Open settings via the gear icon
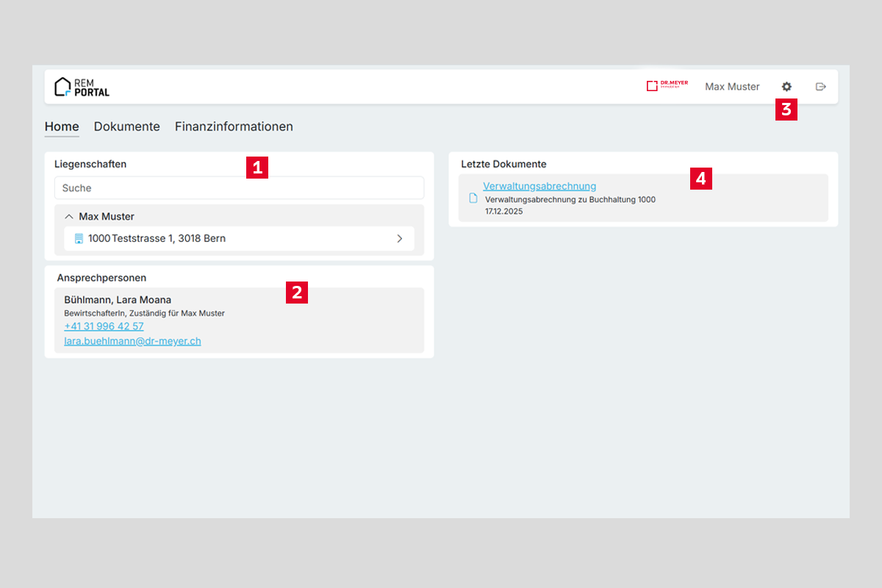The image size is (882, 588). [786, 87]
